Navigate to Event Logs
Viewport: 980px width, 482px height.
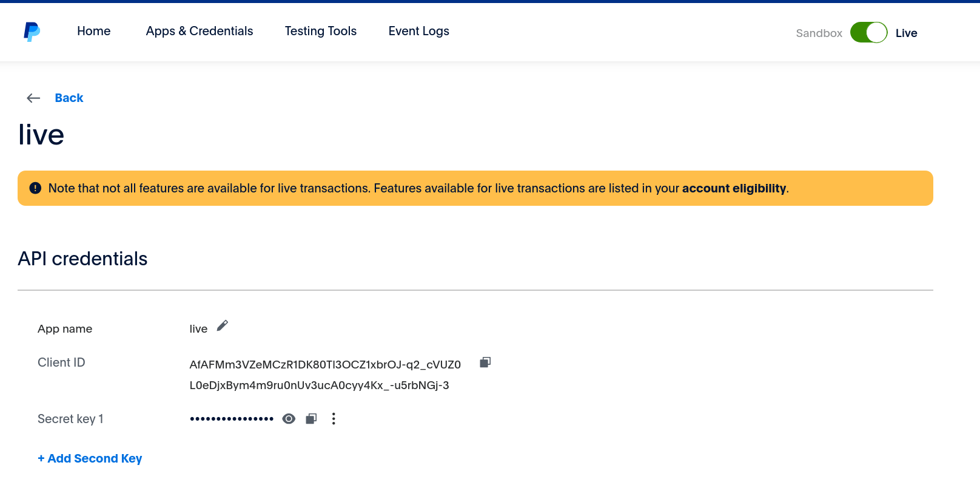[418, 31]
